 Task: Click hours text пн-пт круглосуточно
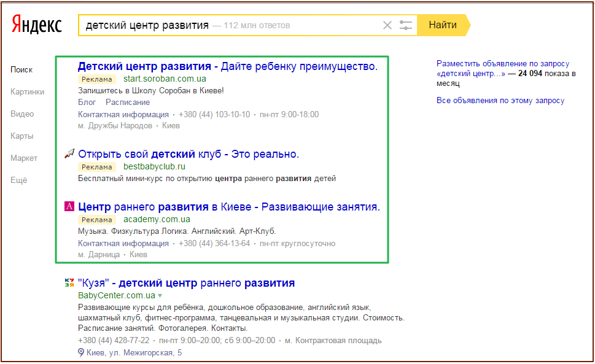point(297,244)
